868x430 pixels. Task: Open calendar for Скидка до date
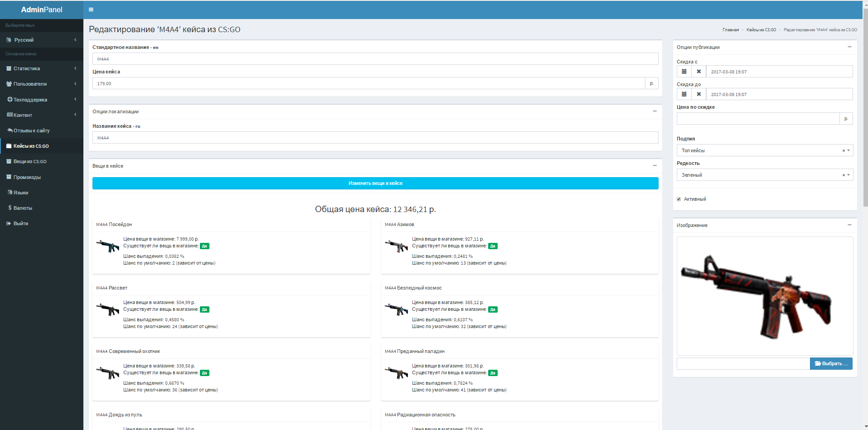pyautogui.click(x=684, y=94)
